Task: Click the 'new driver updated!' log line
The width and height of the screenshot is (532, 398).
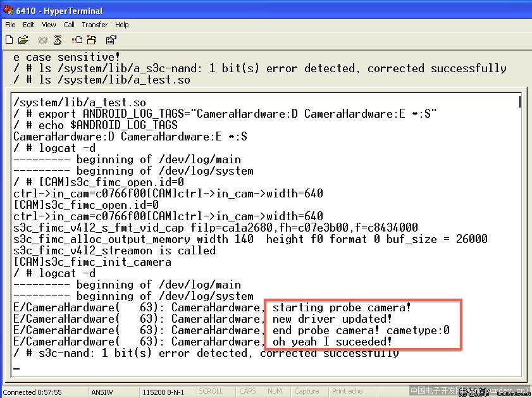Action: click(x=333, y=320)
